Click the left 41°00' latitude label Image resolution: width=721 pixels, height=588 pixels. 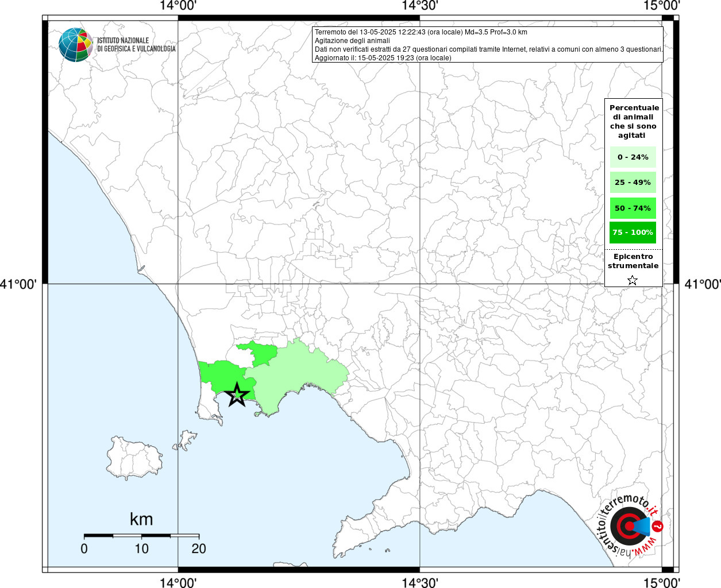point(19,284)
